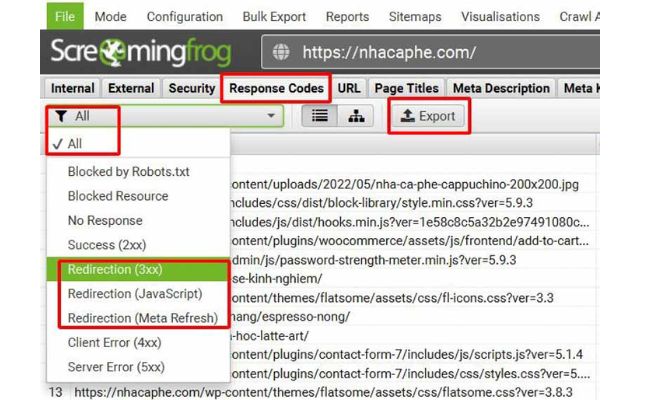
Task: Click the filter funnel icon
Action: (61, 116)
